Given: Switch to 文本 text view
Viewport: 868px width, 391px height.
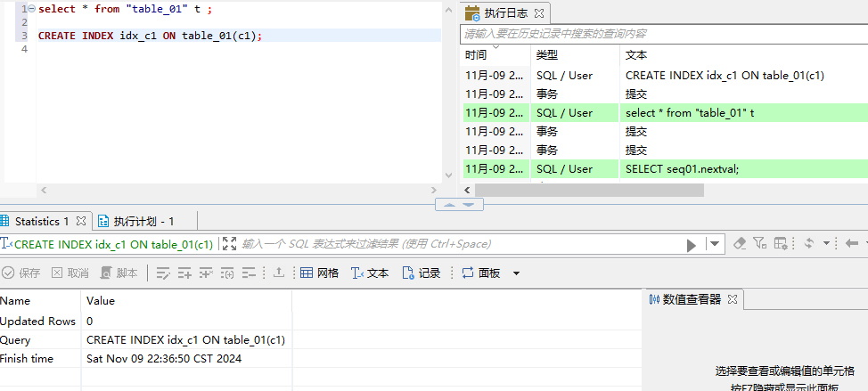Looking at the screenshot, I should pyautogui.click(x=370, y=273).
